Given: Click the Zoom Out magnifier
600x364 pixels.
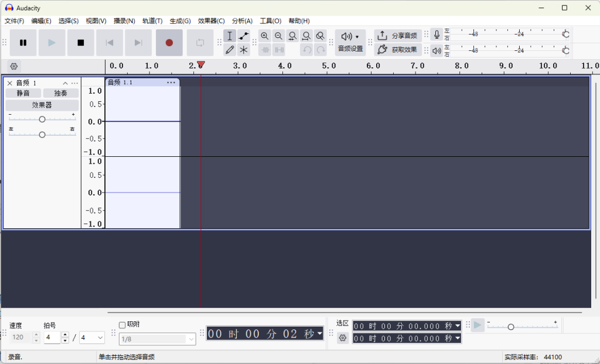Looking at the screenshot, I should (279, 36).
